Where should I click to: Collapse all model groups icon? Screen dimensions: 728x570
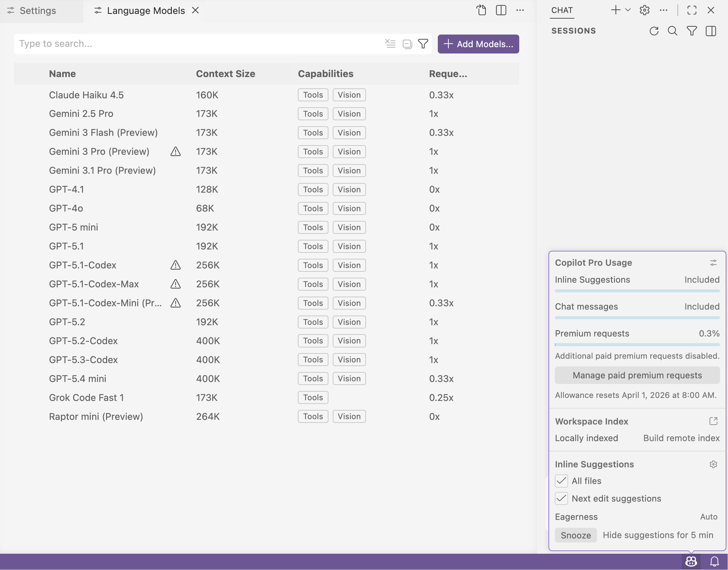[407, 44]
